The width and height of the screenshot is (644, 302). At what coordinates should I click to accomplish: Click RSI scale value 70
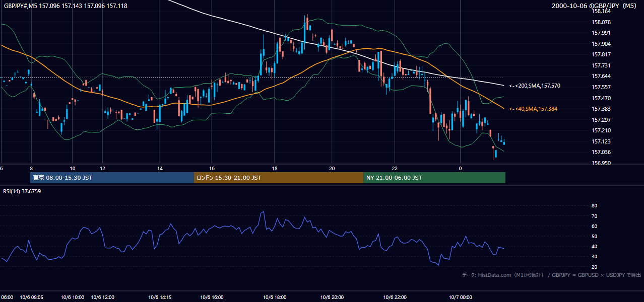point(595,216)
